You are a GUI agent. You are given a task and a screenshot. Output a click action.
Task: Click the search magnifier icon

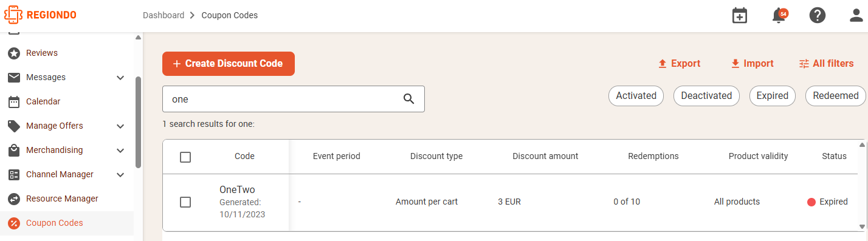pos(409,99)
